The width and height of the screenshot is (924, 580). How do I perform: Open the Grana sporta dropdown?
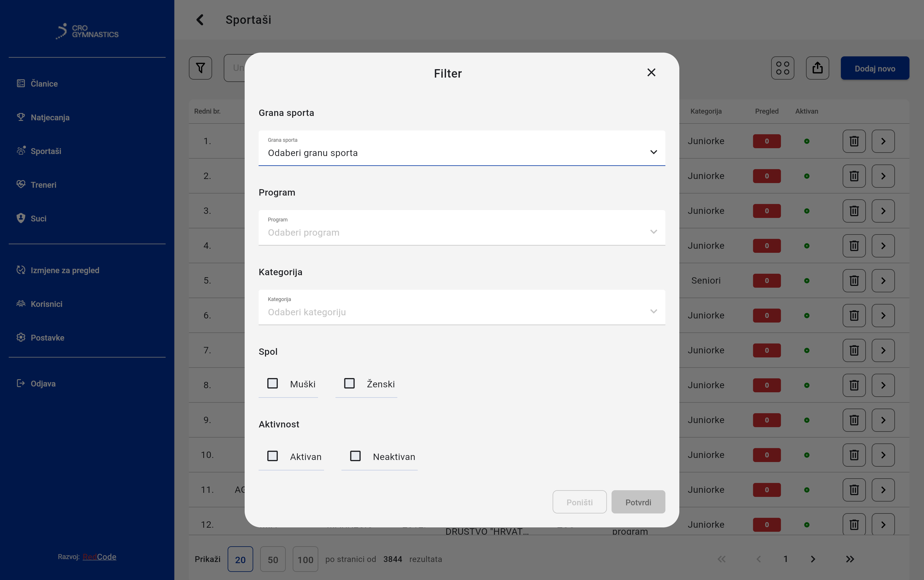click(x=461, y=148)
